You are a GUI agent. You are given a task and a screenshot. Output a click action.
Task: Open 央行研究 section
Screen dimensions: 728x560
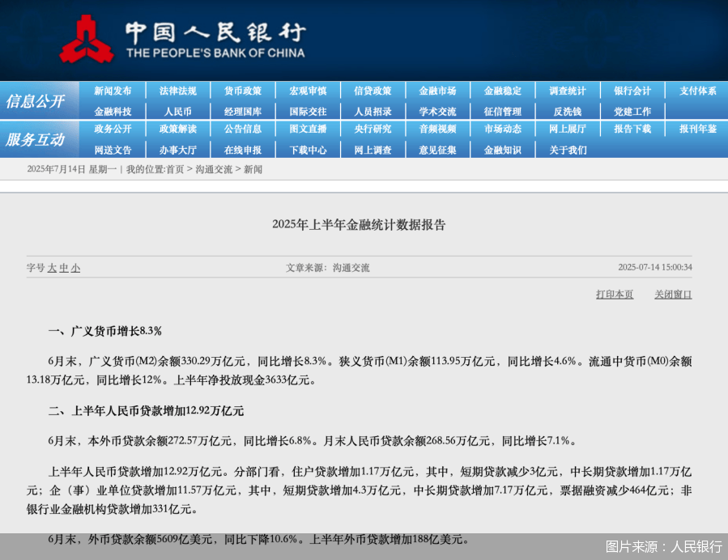tap(373, 129)
